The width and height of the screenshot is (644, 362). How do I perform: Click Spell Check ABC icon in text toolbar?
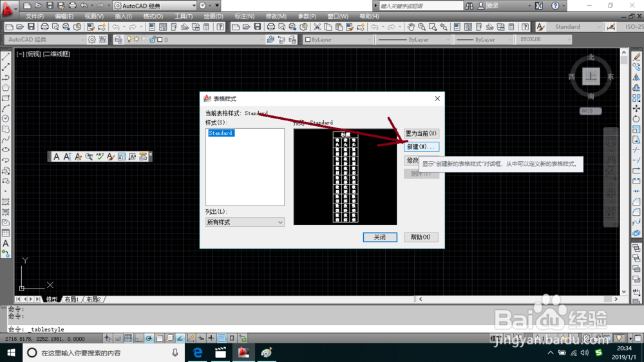(x=100, y=157)
